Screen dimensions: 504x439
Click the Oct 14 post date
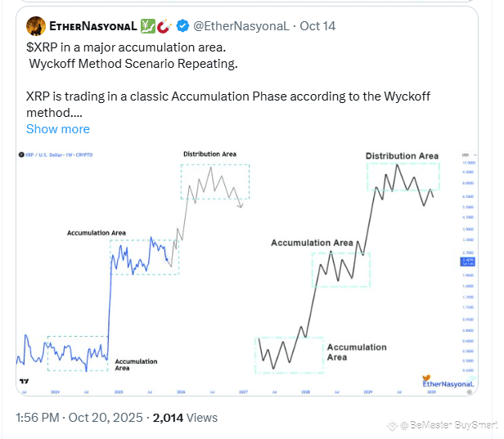(317, 26)
